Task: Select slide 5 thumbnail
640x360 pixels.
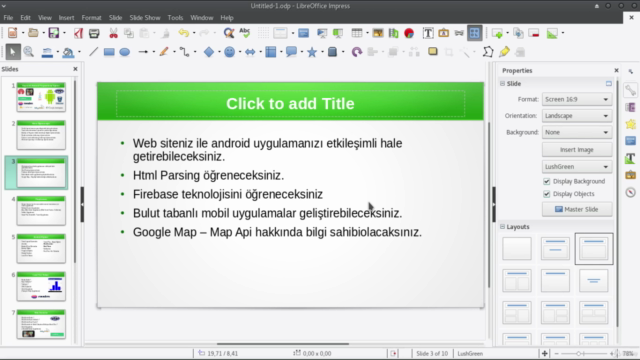Action: pos(41,249)
